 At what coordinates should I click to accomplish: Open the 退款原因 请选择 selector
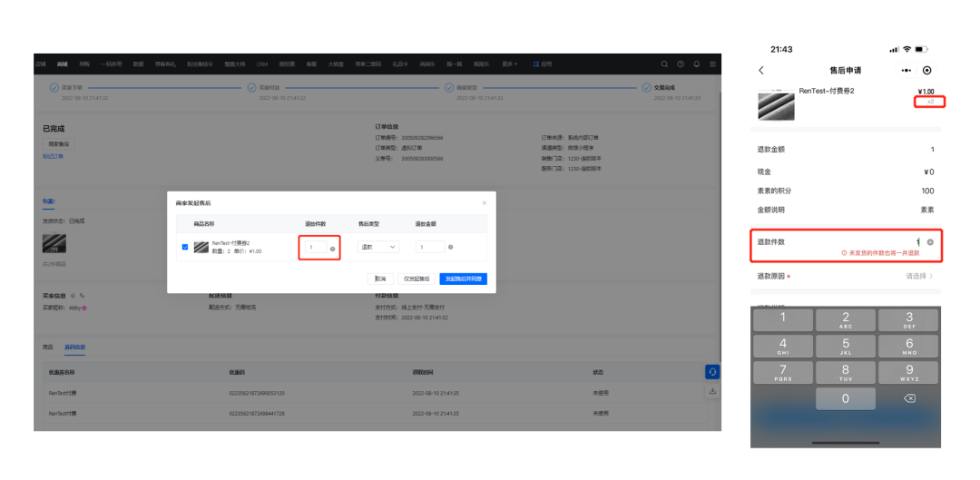click(x=919, y=276)
